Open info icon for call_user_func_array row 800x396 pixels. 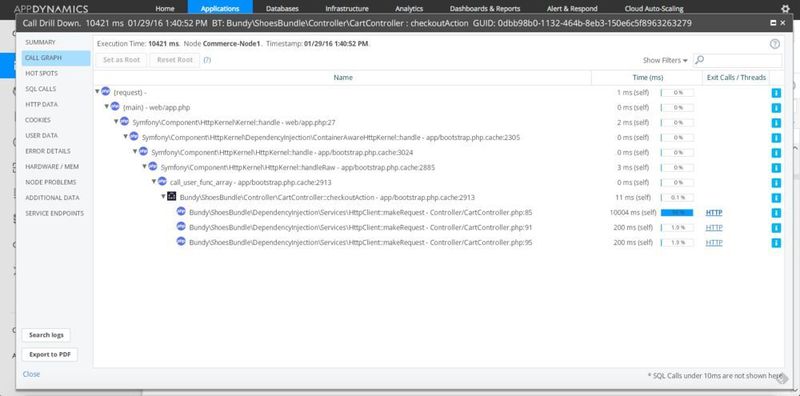point(776,183)
